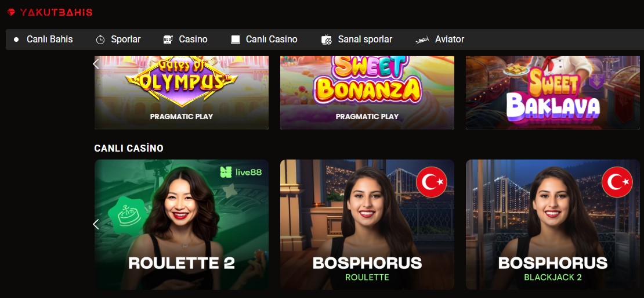644x298 pixels.
Task: Go to the Sporlar menu item
Action: click(126, 40)
